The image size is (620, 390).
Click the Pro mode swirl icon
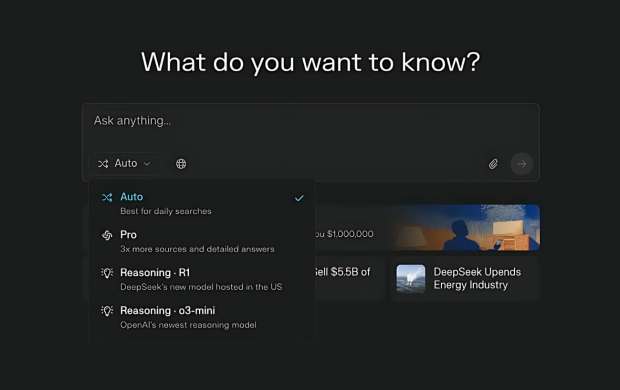107,235
